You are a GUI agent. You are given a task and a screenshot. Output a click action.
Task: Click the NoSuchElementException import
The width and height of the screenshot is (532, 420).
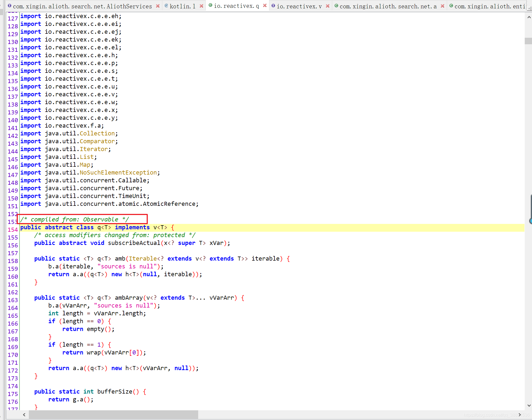tap(90, 173)
